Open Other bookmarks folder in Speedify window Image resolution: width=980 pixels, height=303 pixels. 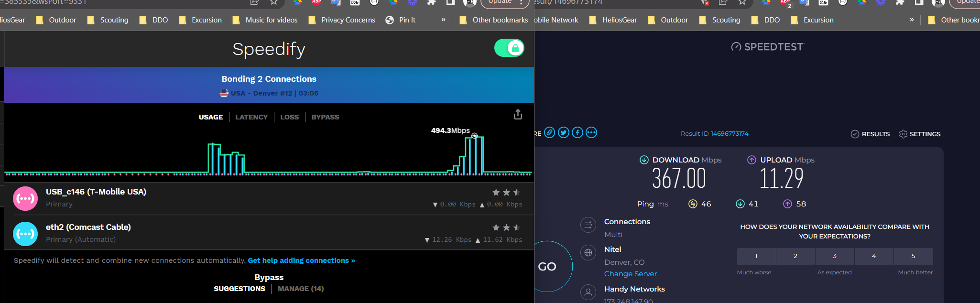(x=493, y=20)
